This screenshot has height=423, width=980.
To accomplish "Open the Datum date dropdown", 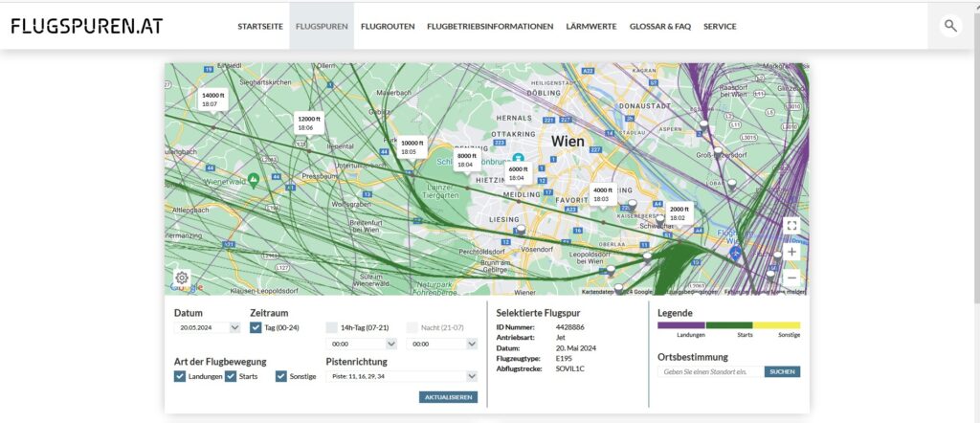I will click(208, 327).
